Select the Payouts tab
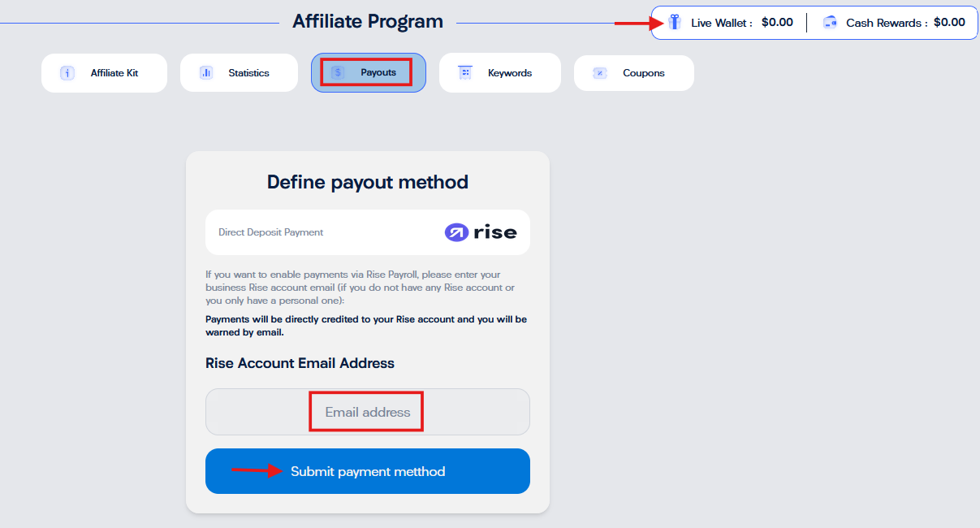 pos(369,73)
